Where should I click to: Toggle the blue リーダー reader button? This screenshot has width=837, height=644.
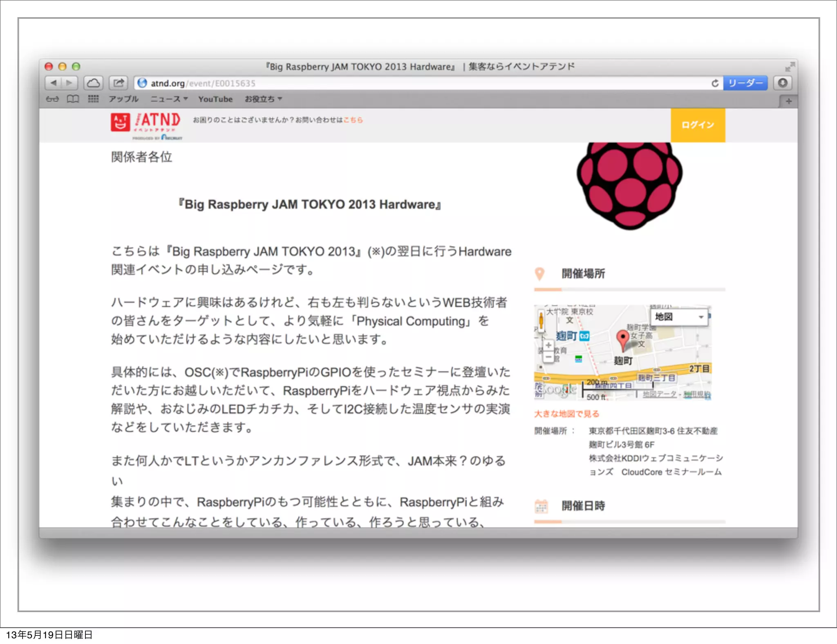click(745, 83)
